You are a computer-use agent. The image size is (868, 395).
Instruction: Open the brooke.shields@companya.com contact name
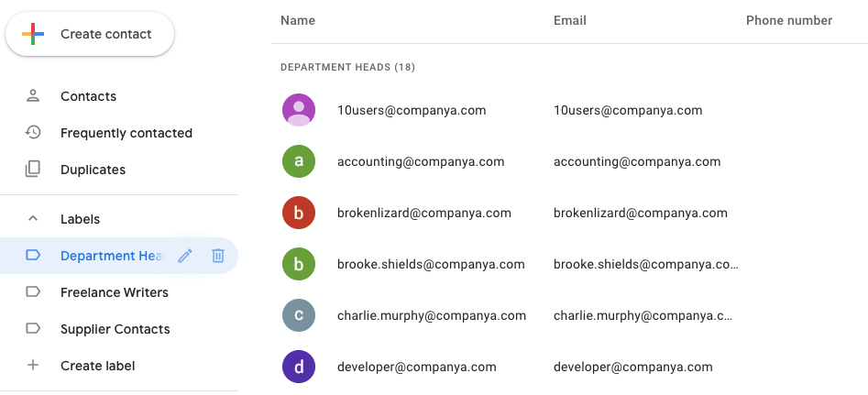point(431,265)
